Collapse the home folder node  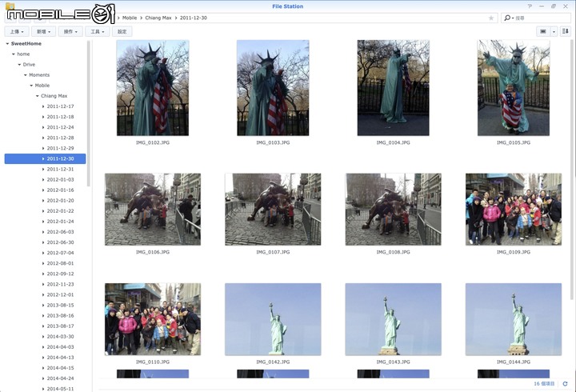(x=14, y=54)
